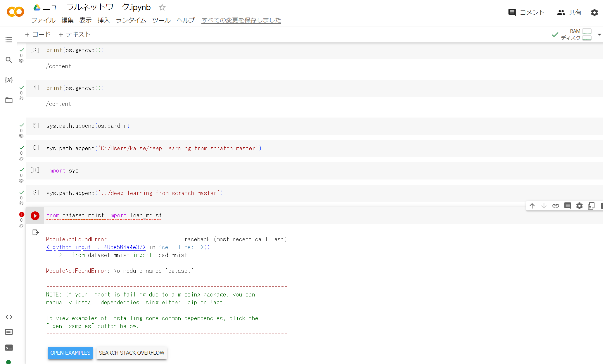Open the file browser in the sidebar
The image size is (603, 364).
coord(9,100)
